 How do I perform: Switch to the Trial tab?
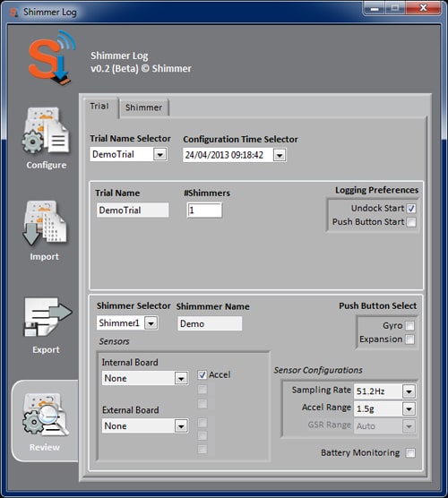pyautogui.click(x=99, y=107)
